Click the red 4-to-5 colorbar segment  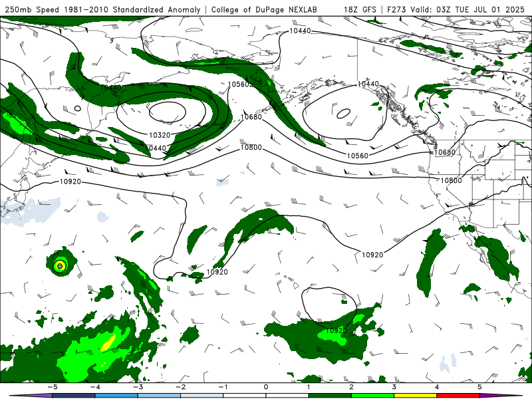(x=458, y=396)
